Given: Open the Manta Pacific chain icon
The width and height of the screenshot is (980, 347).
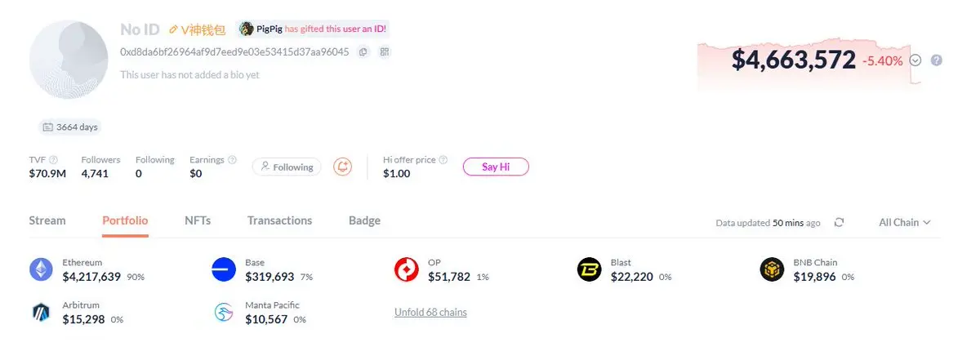Looking at the screenshot, I should (x=224, y=312).
